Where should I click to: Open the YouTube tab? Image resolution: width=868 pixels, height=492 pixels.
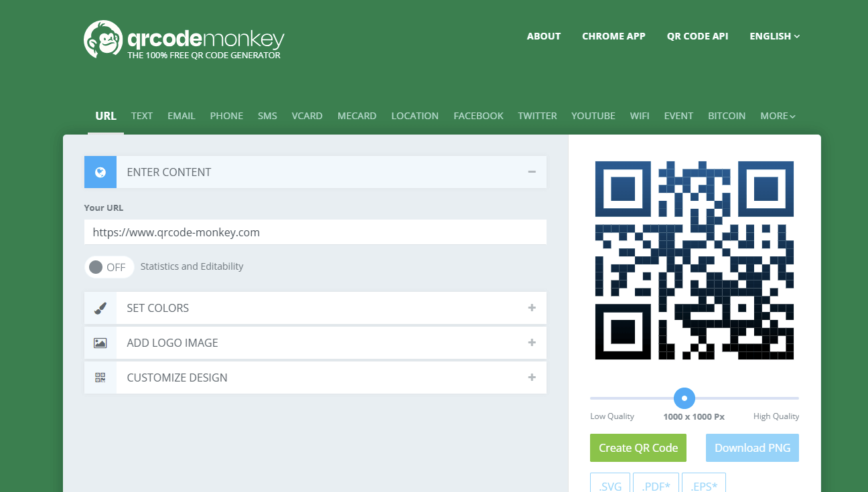(593, 116)
